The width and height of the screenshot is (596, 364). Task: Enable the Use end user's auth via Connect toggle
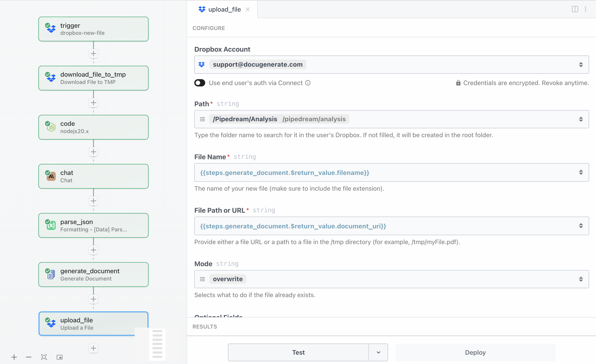pos(200,83)
